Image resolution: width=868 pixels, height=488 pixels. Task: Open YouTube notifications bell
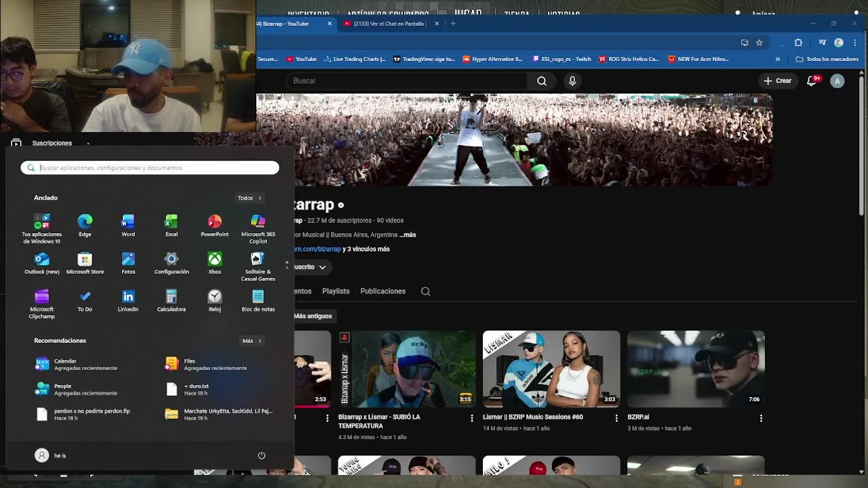(812, 81)
